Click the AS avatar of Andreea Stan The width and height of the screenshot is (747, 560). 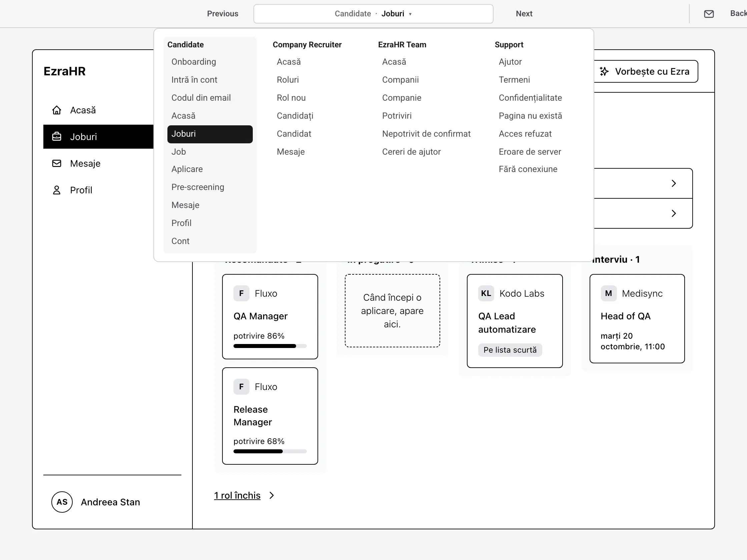62,502
